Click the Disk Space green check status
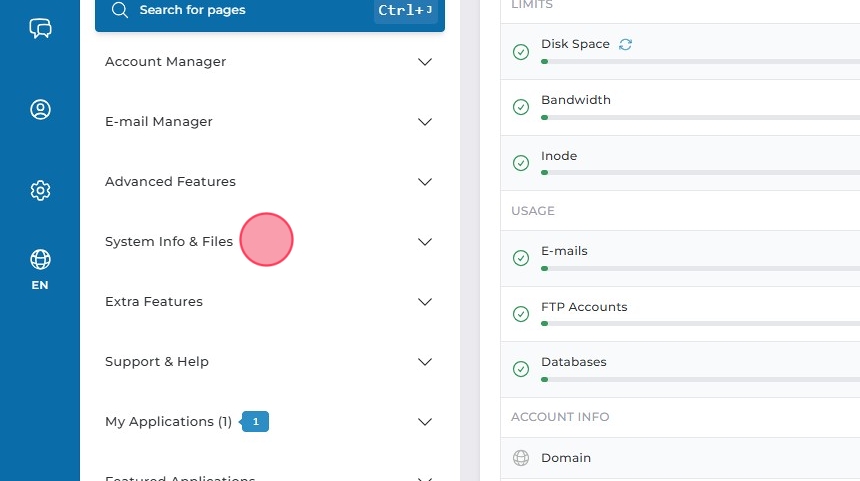 (x=520, y=52)
